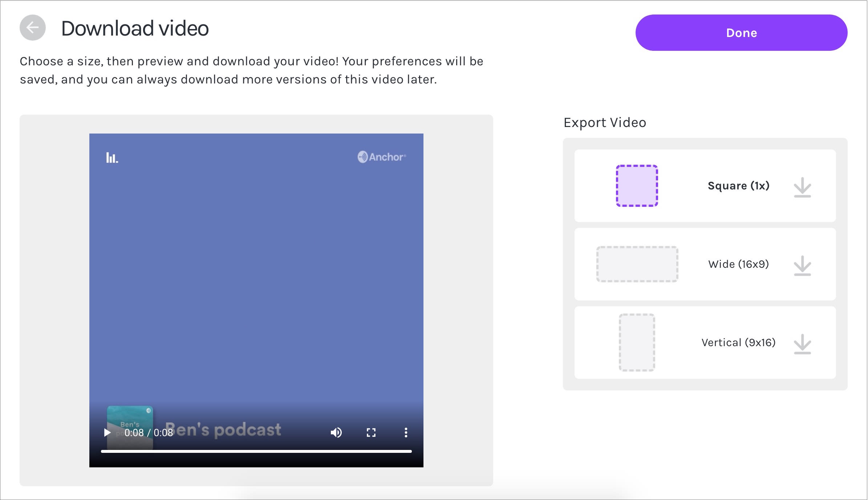The height and width of the screenshot is (500, 868).
Task: Click the Download video heading
Action: tap(135, 28)
